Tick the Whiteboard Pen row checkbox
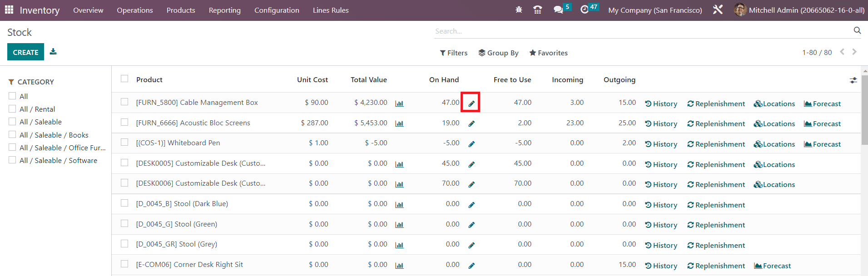The image size is (868, 276). click(124, 143)
